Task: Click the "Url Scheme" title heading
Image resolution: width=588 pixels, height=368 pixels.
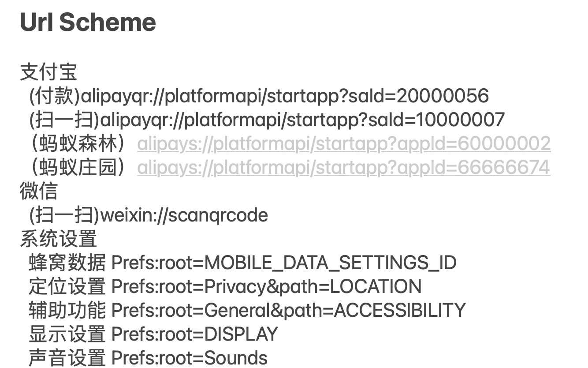Action: (x=88, y=22)
